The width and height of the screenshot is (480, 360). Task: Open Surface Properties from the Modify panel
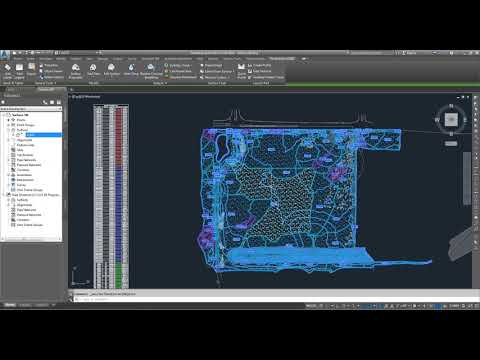[76, 68]
